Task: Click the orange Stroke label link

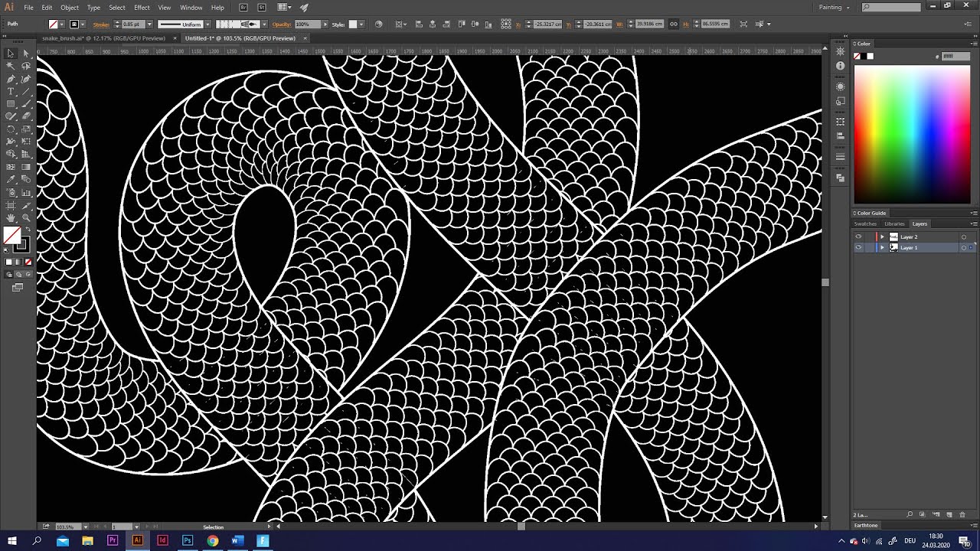Action: tap(101, 24)
